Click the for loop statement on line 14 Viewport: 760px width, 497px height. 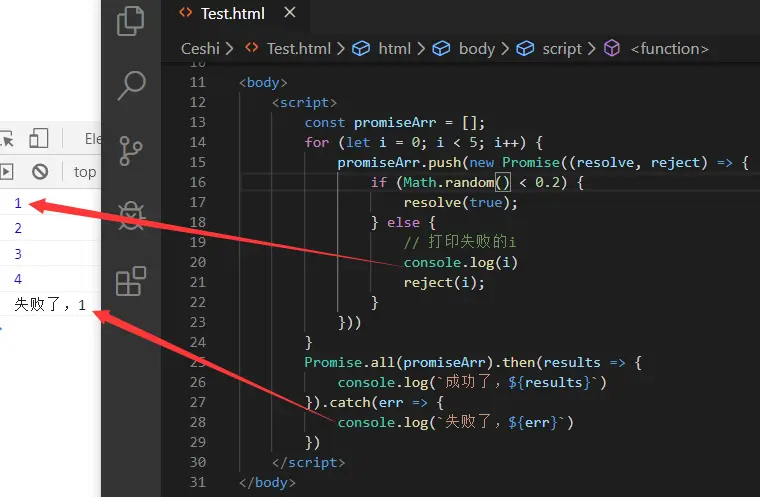[x=423, y=142]
